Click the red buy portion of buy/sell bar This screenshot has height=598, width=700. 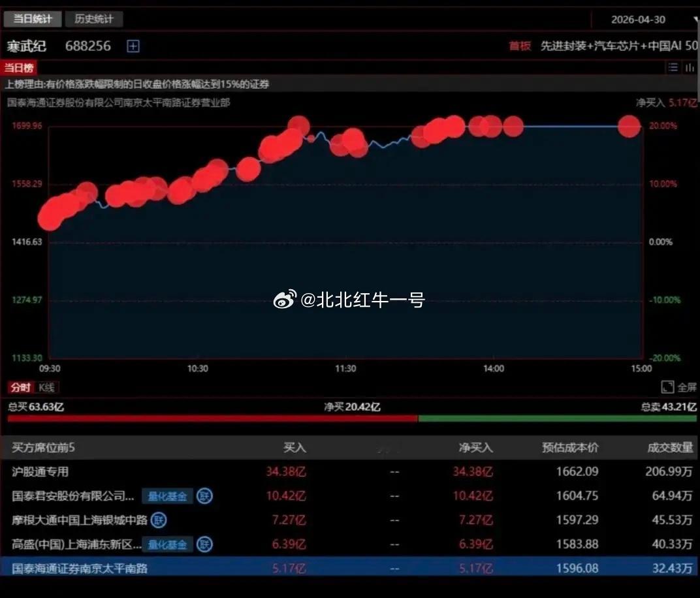(212, 418)
